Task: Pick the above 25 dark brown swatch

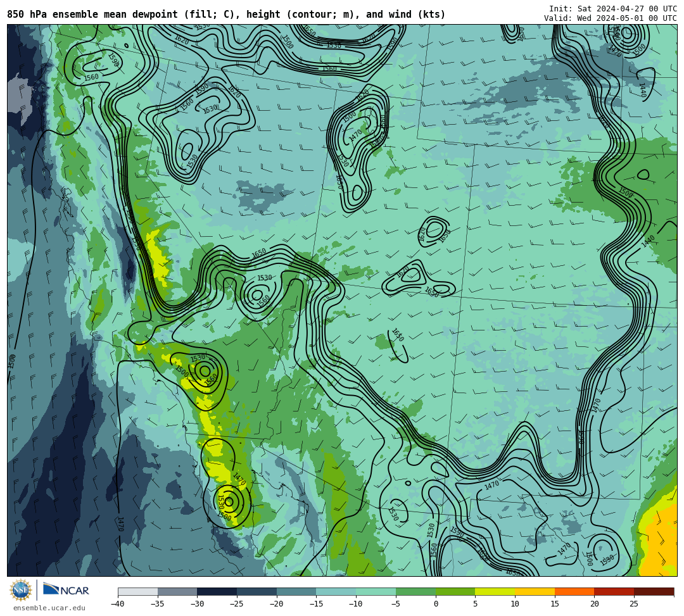Action: (654, 591)
